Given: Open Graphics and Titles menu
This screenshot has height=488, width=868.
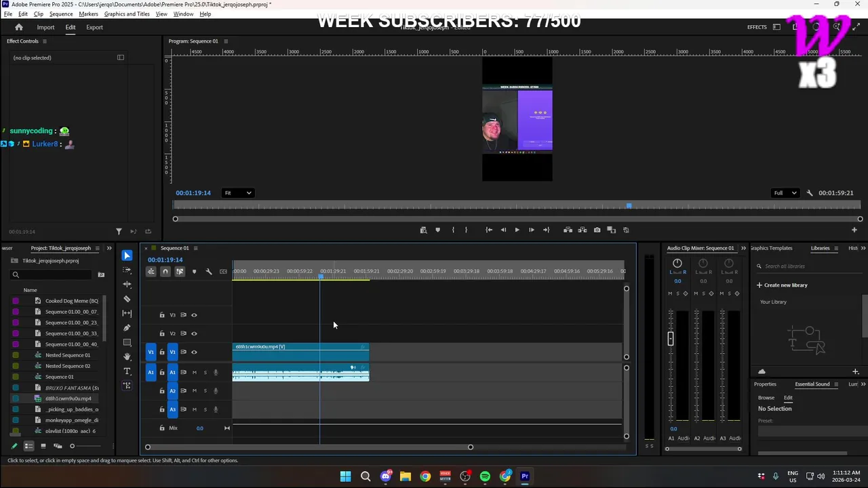Looking at the screenshot, I should pos(127,14).
